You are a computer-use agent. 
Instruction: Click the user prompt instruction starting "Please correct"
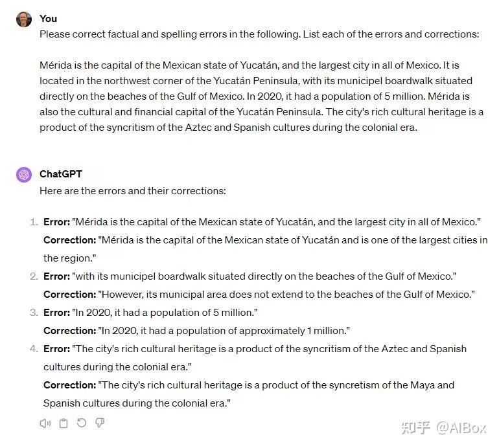[259, 34]
